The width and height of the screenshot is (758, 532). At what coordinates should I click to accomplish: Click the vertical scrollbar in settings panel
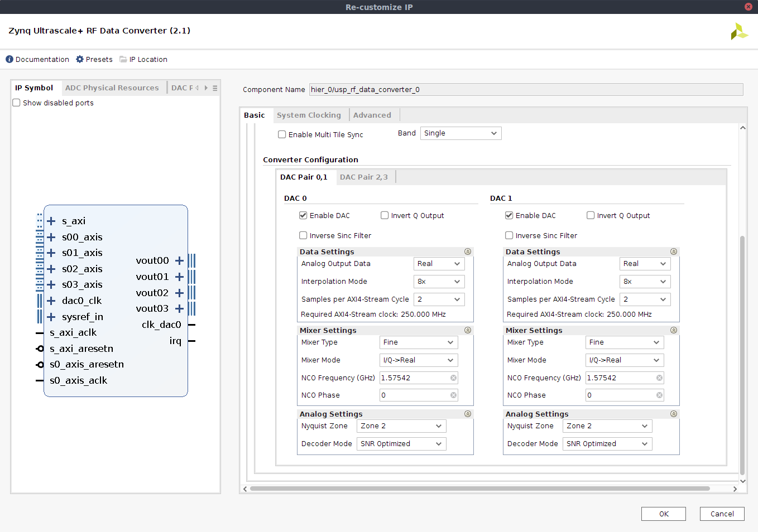point(742,355)
